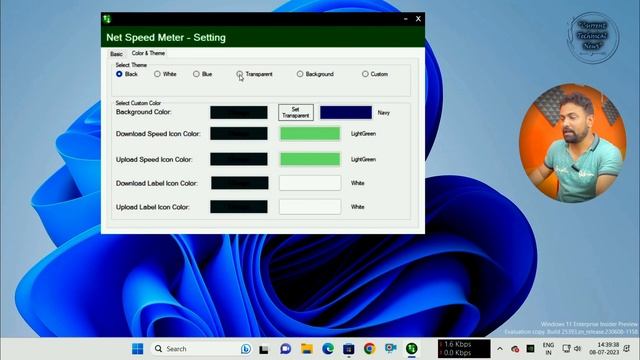Open Bing chat icon in search box
This screenshot has height=360, width=640.
click(x=246, y=349)
